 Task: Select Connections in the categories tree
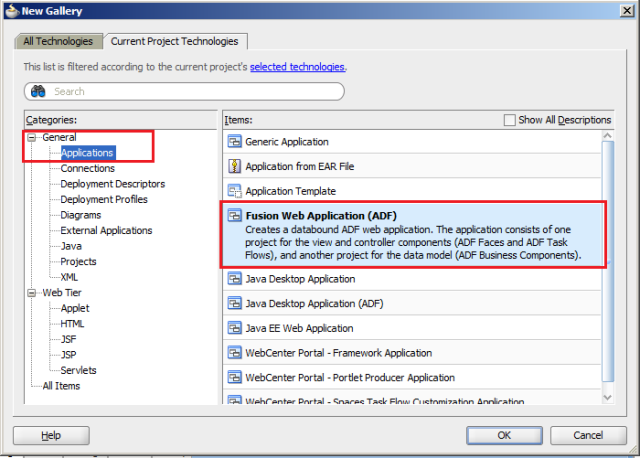point(87,168)
